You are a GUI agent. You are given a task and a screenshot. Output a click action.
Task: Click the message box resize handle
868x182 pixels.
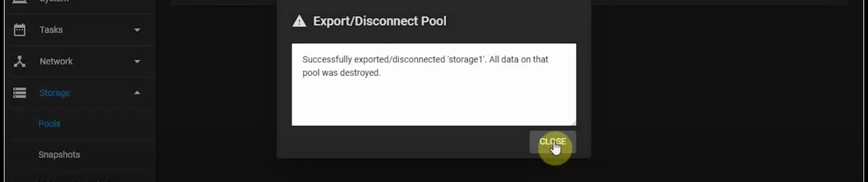(574, 123)
